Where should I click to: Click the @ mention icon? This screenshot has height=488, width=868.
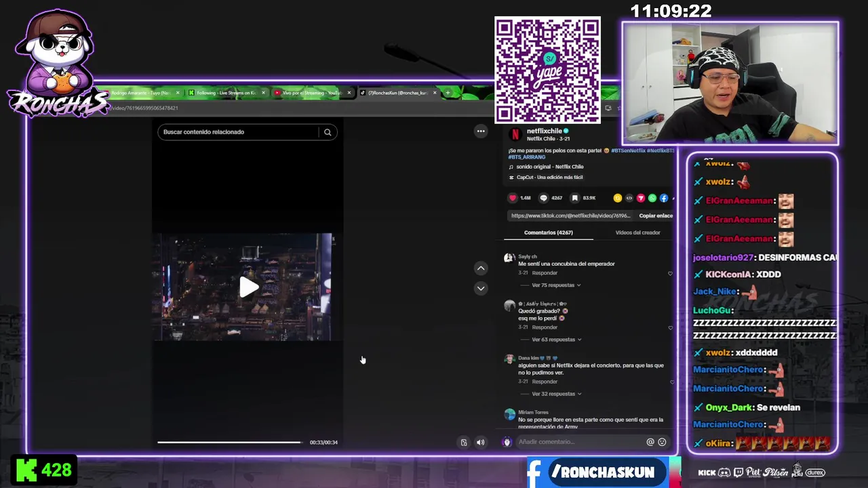pyautogui.click(x=650, y=442)
